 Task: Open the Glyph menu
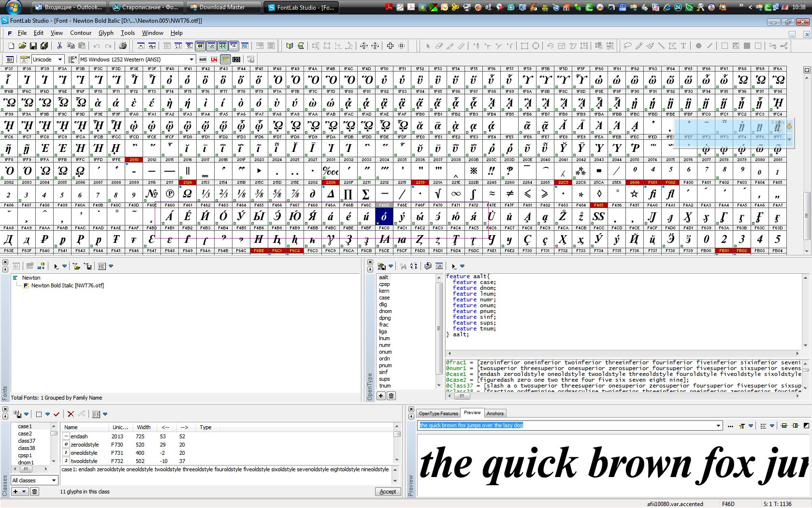[106, 33]
